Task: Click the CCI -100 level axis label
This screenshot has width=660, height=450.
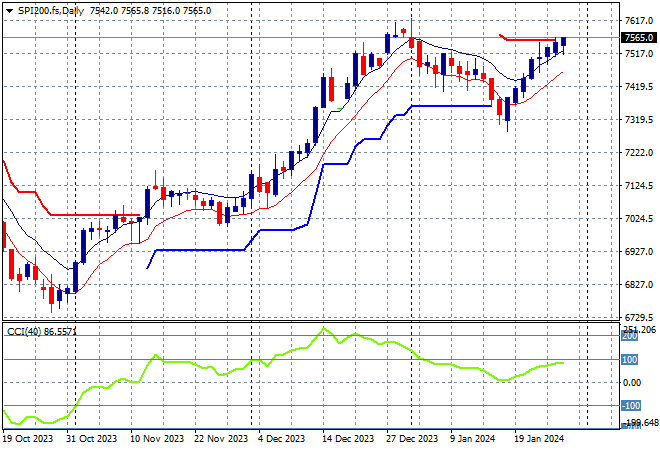Action: coord(632,405)
